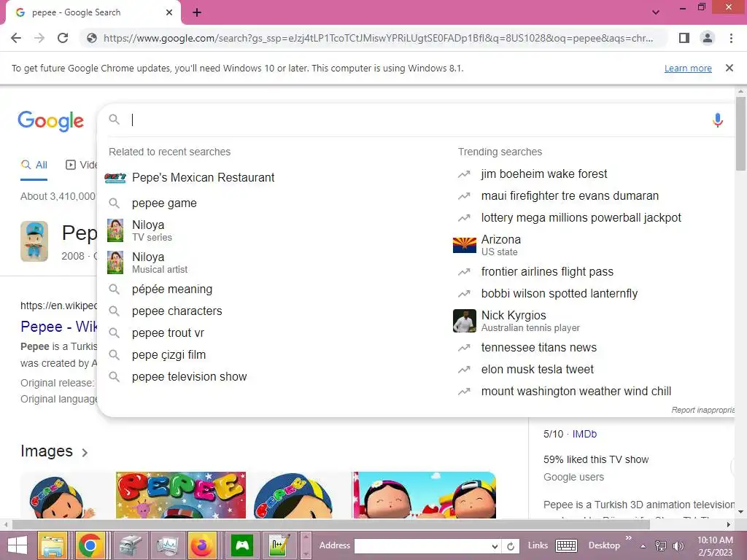This screenshot has width=747, height=560.
Task: Toggle the Chrome side panel icon
Action: [684, 38]
